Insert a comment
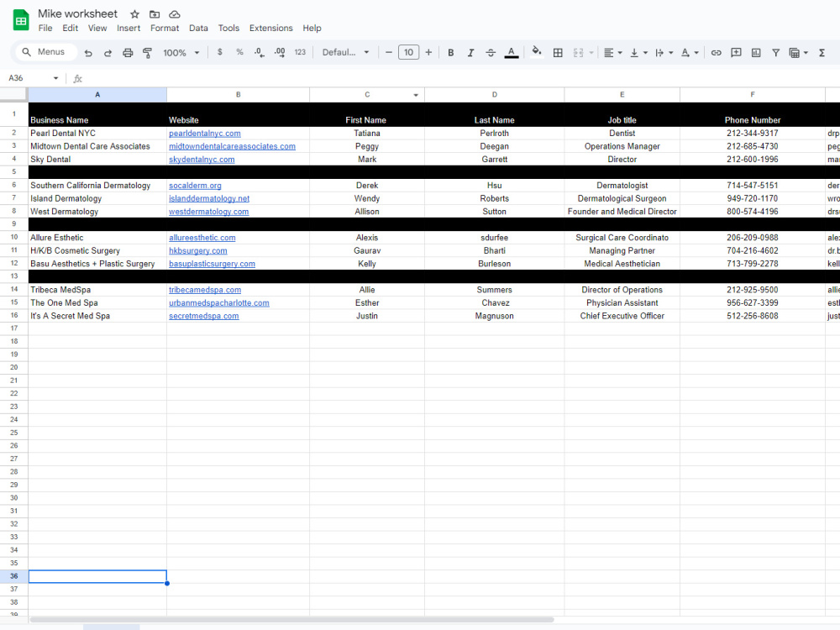Screen dimensions: 840x630 coord(736,52)
